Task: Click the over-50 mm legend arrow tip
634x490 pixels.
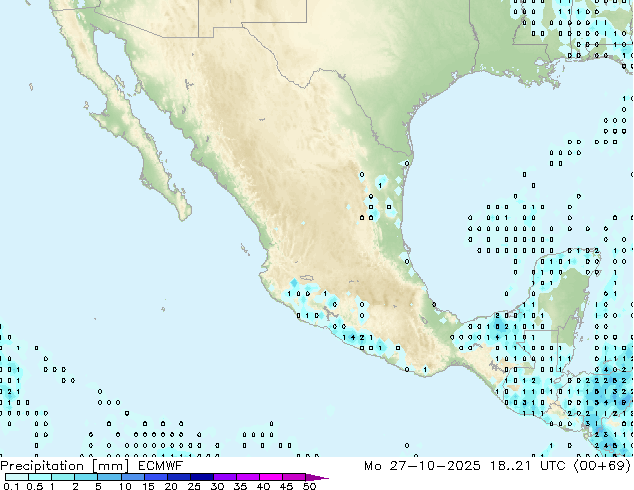Action: [317, 477]
